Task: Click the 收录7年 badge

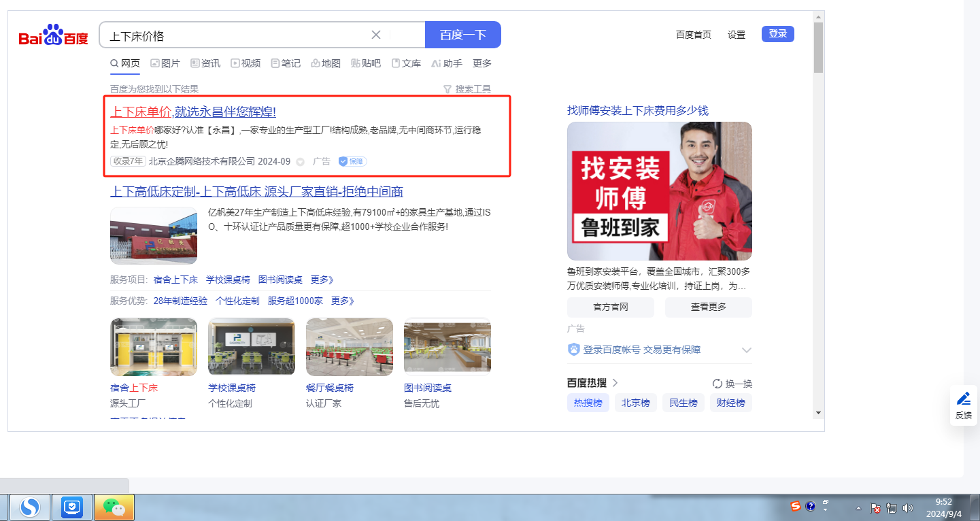Action: tap(128, 161)
